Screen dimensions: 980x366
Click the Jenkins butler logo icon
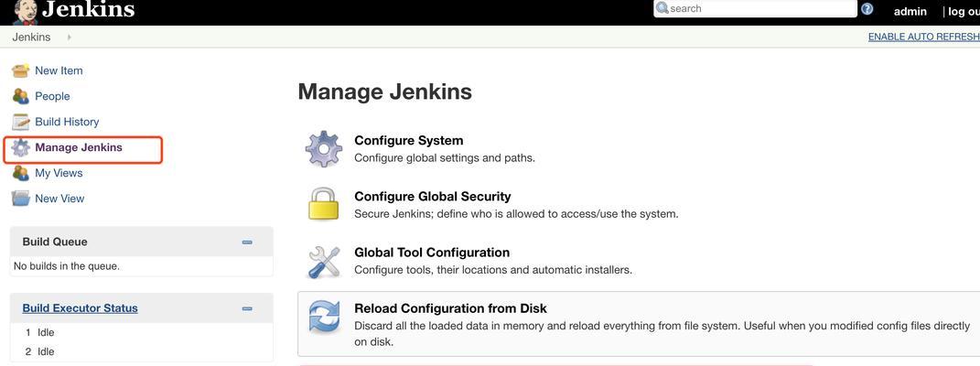25,12
